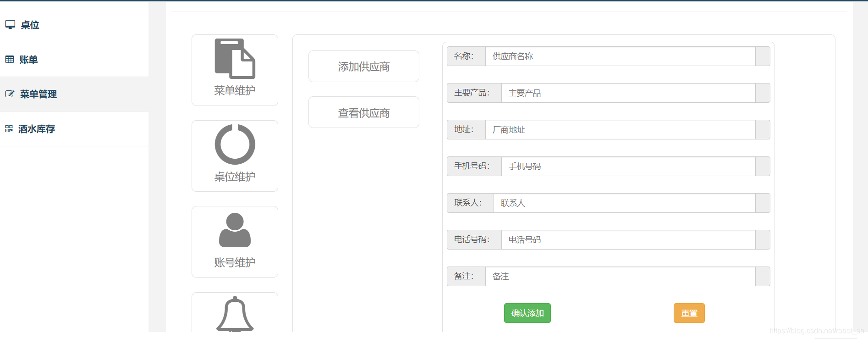Focus the 供应商名称 input field
This screenshot has height=339, width=868.
[x=620, y=56]
